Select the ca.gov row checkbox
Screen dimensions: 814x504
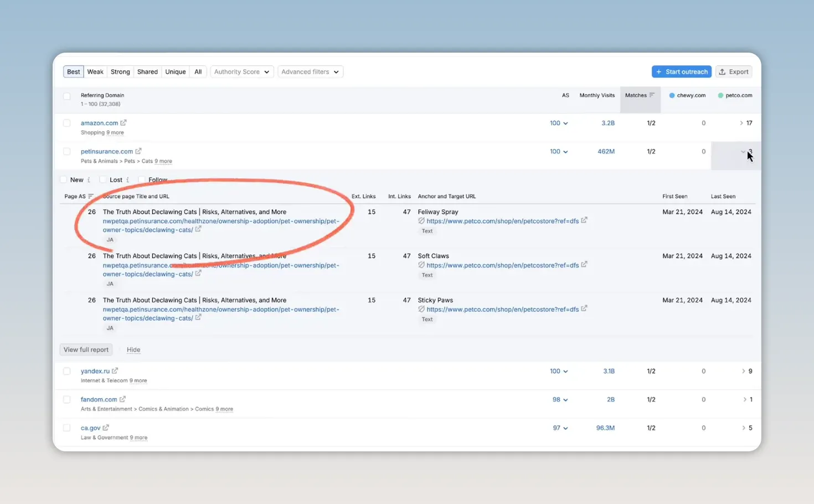point(67,428)
